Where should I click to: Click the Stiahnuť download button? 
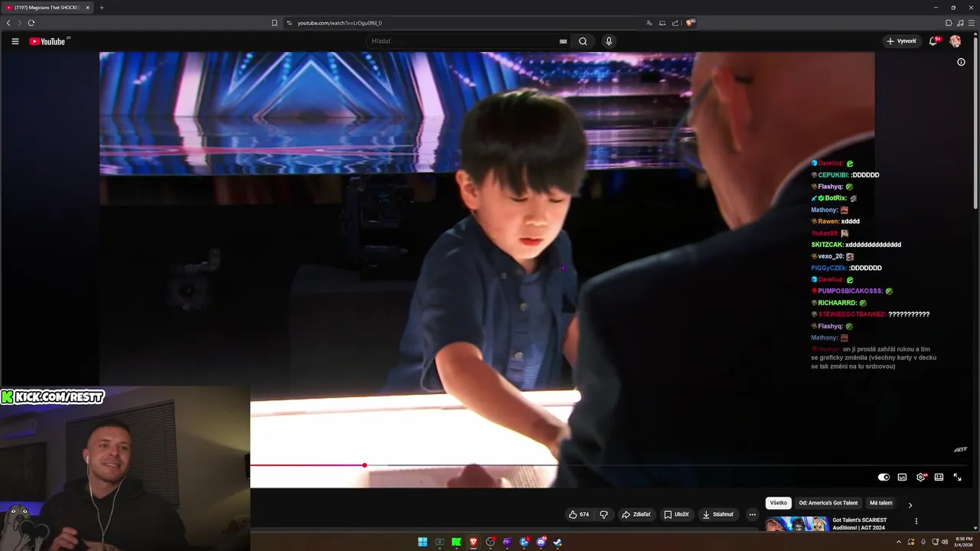pyautogui.click(x=718, y=514)
